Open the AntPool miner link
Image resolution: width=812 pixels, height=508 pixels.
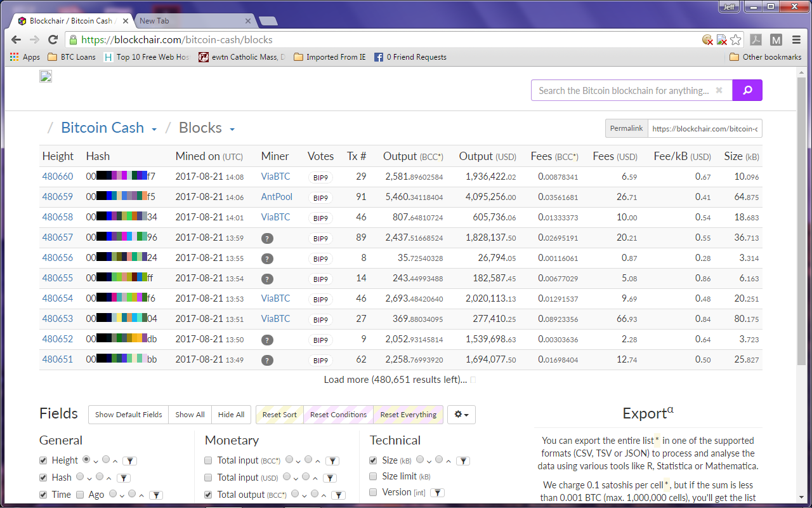click(277, 197)
